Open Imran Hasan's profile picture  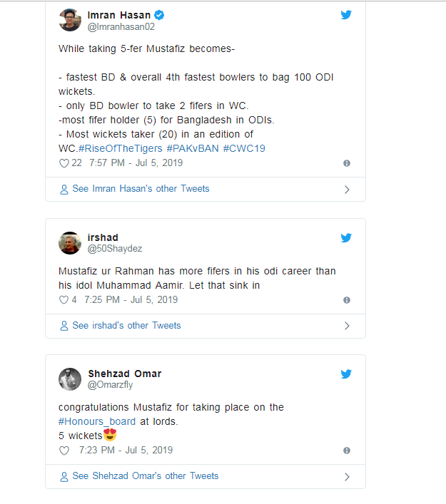pos(70,20)
